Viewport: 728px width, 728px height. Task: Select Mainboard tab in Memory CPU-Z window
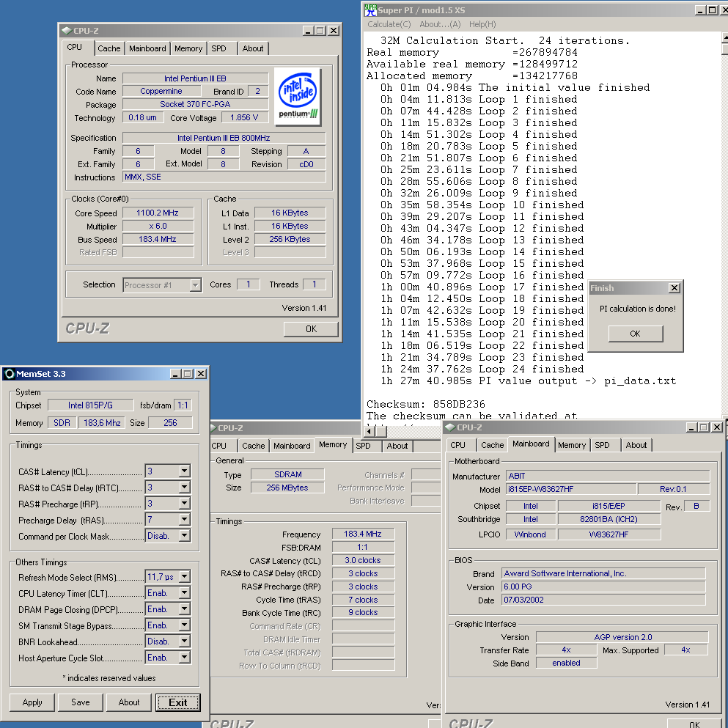[292, 446]
